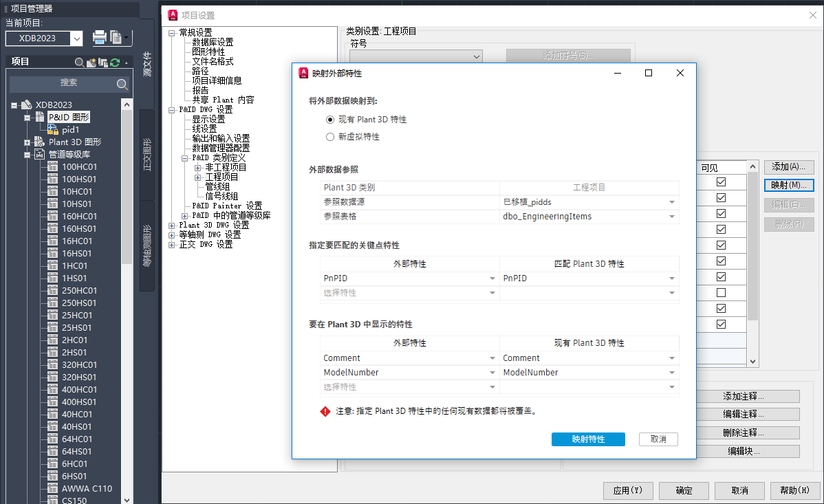This screenshot has width=824, height=504.
Task: Select 数据管理器配置 in the settings tree
Action: pyautogui.click(x=221, y=149)
